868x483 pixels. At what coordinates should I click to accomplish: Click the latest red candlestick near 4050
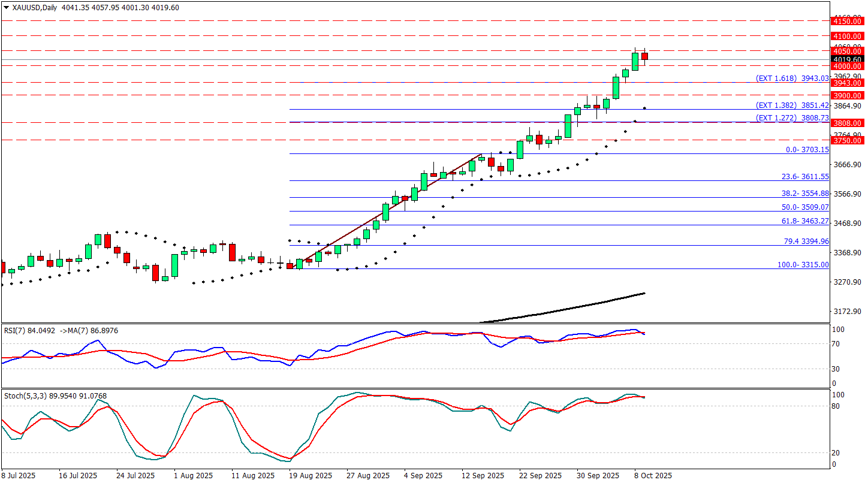click(644, 56)
